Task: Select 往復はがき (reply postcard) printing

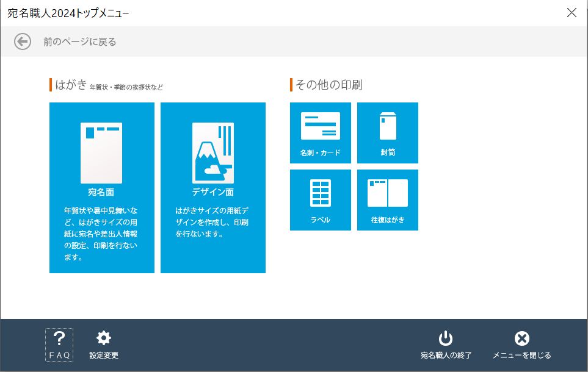Action: tap(387, 199)
